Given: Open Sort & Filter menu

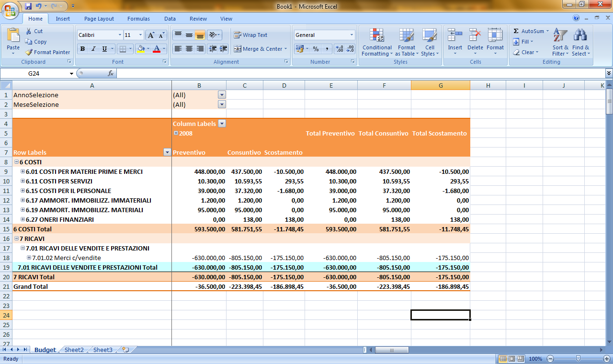Looking at the screenshot, I should tap(560, 42).
